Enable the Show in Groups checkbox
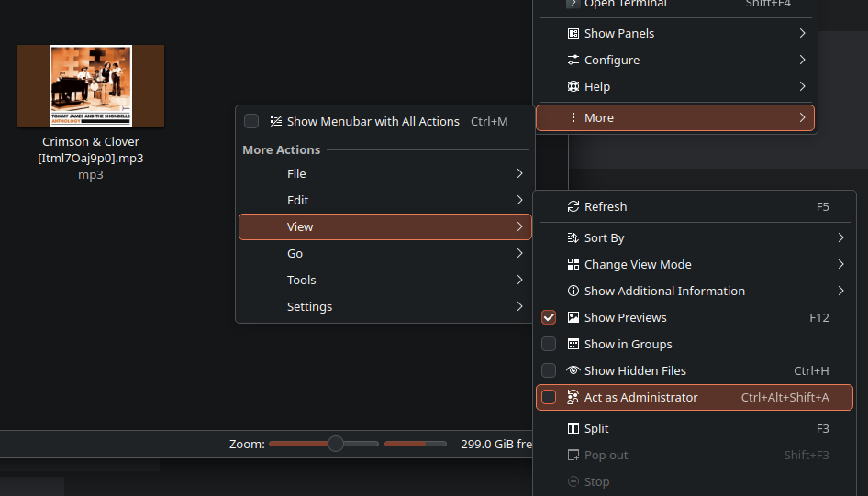This screenshot has height=496, width=868. pyautogui.click(x=549, y=344)
